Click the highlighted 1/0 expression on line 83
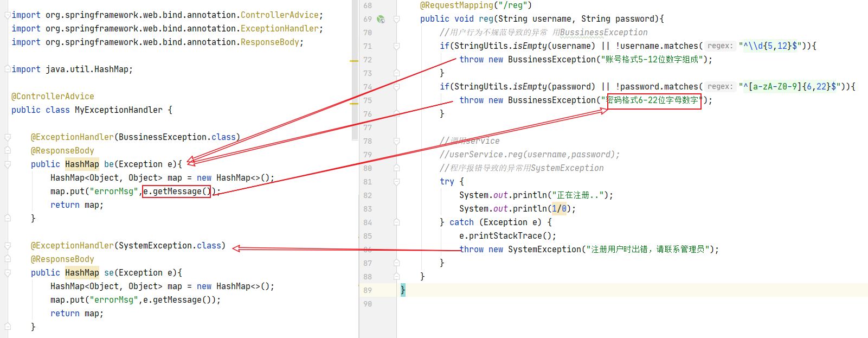The image size is (868, 338). (x=559, y=209)
